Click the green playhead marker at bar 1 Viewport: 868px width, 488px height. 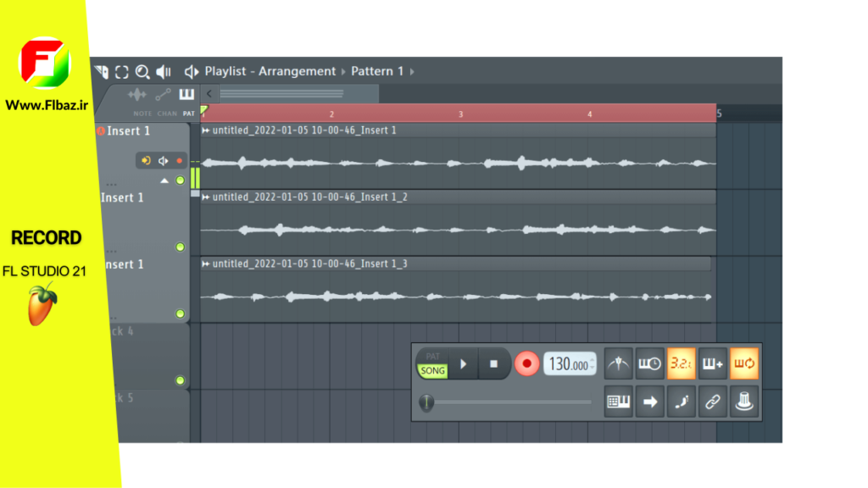203,110
